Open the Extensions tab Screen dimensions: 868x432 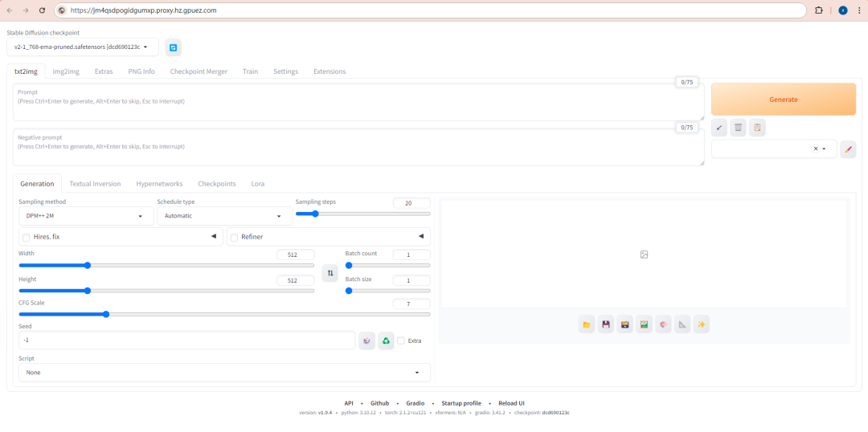(330, 71)
